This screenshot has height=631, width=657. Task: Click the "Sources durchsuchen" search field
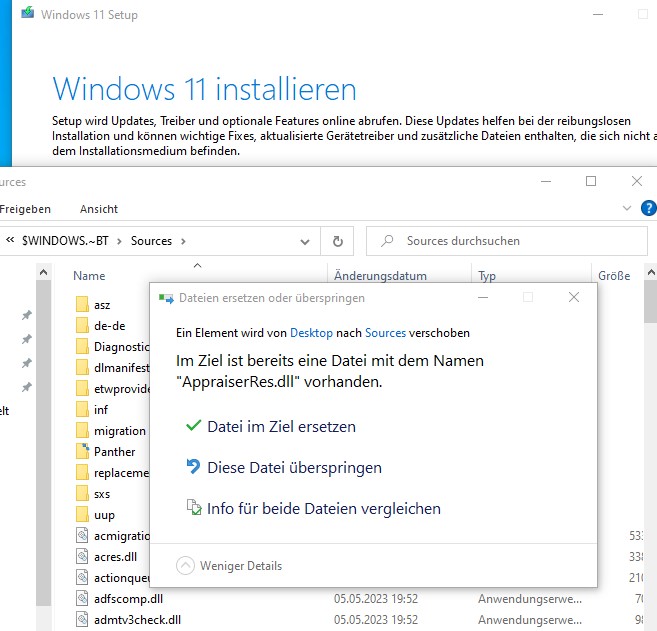(507, 241)
